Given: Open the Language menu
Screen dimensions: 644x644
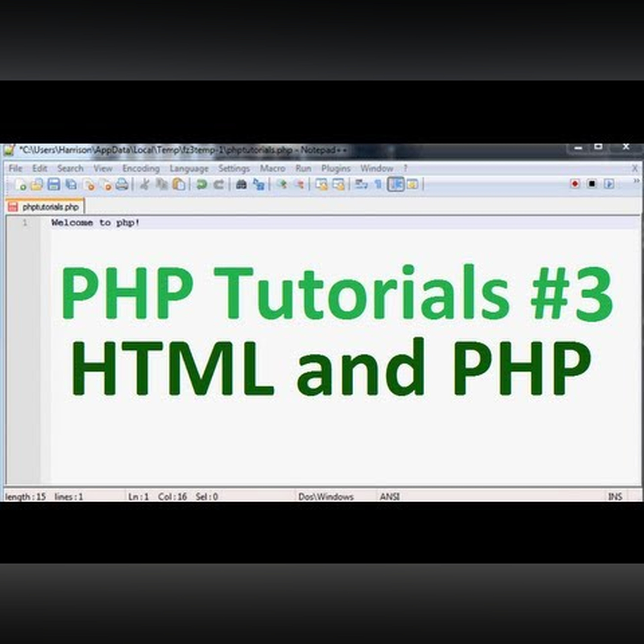Looking at the screenshot, I should [189, 169].
